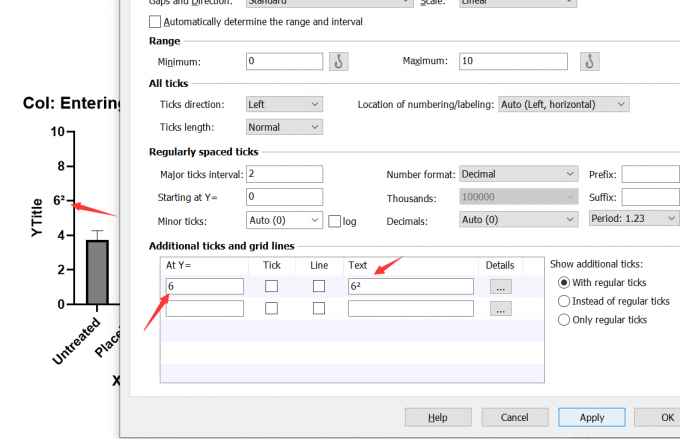Screen dimensions: 680x439
Task: Click the graph title starting Col: Entering
Action: [x=72, y=103]
